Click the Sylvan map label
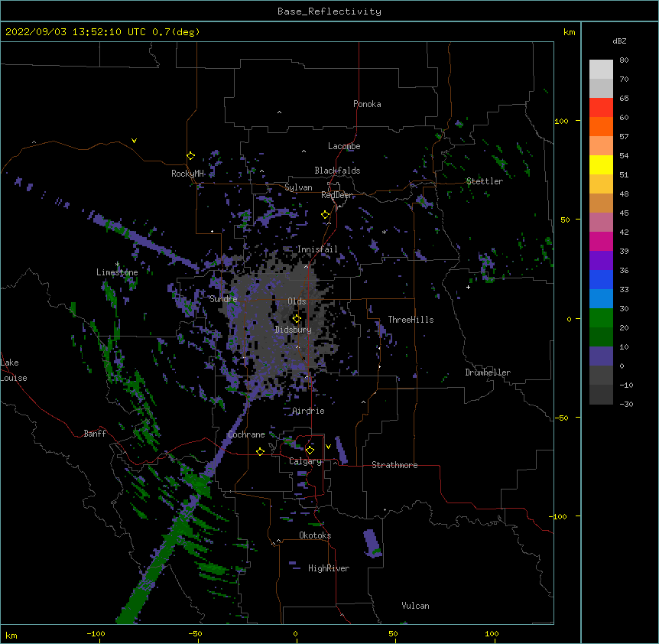659x644 pixels. tap(298, 187)
